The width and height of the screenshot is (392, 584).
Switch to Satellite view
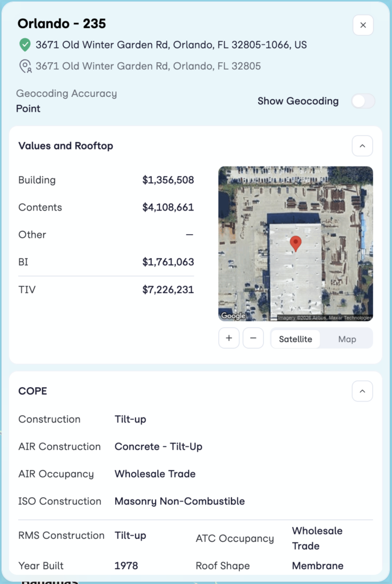(295, 339)
